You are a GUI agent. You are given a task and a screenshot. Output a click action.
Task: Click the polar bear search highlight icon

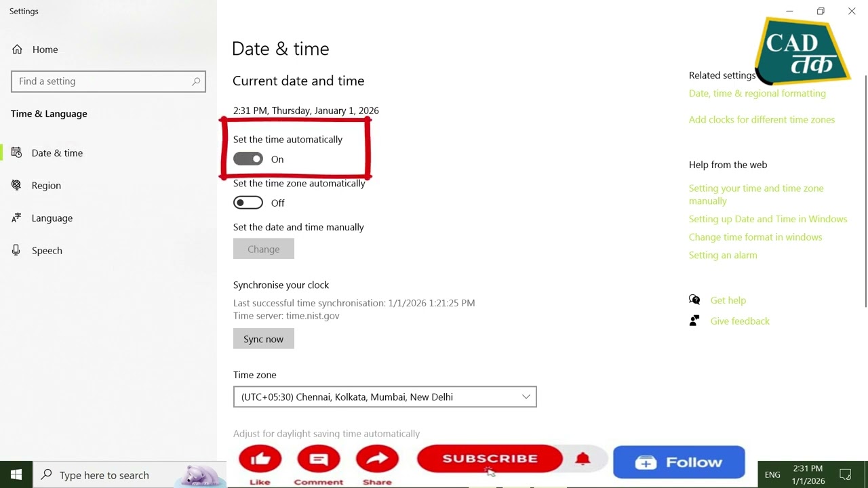201,474
